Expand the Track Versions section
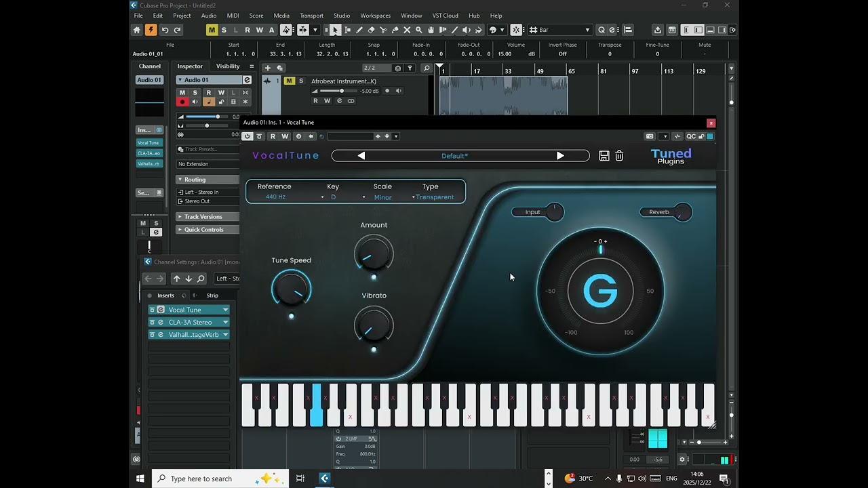This screenshot has width=868, height=488. click(208, 217)
